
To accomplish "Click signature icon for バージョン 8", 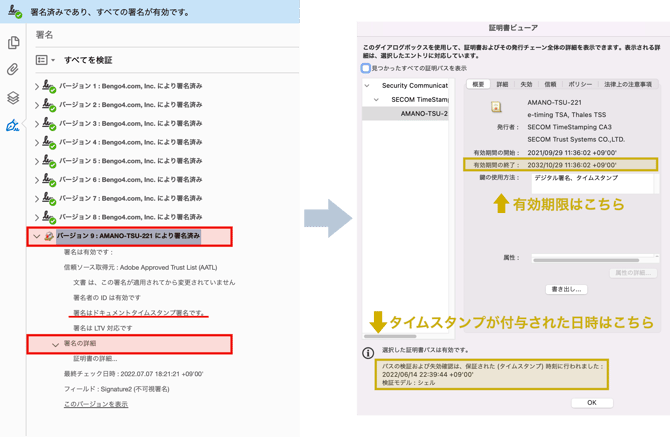I will point(49,218).
